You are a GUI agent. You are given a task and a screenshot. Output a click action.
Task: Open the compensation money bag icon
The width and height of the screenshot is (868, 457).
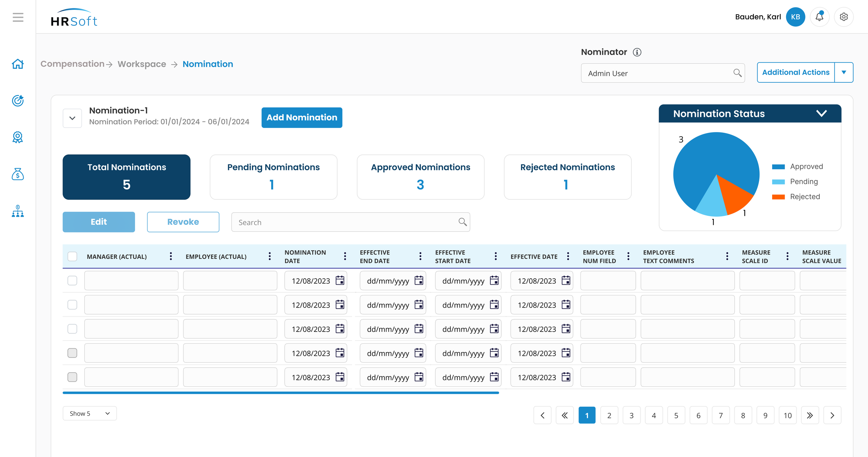[x=18, y=174]
